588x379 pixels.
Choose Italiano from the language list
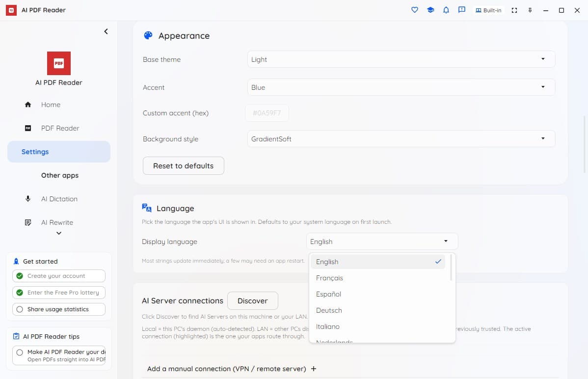click(x=377, y=326)
